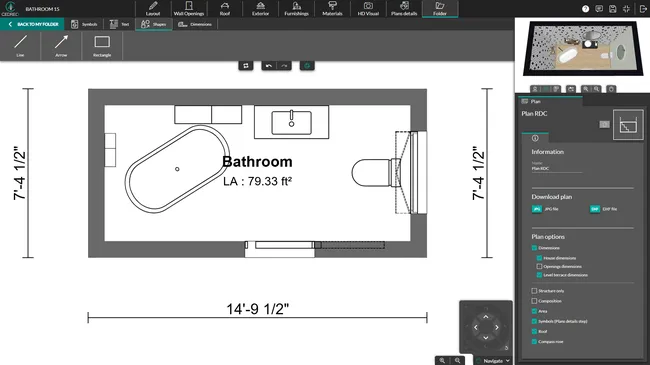The image size is (650, 365).
Task: Open the Roof step
Action: pos(225,9)
